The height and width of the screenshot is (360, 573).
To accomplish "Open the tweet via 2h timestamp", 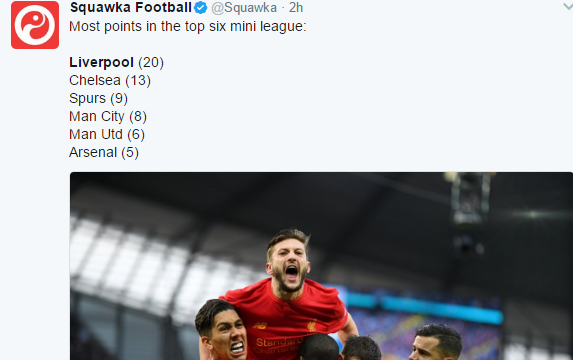I will (296, 8).
